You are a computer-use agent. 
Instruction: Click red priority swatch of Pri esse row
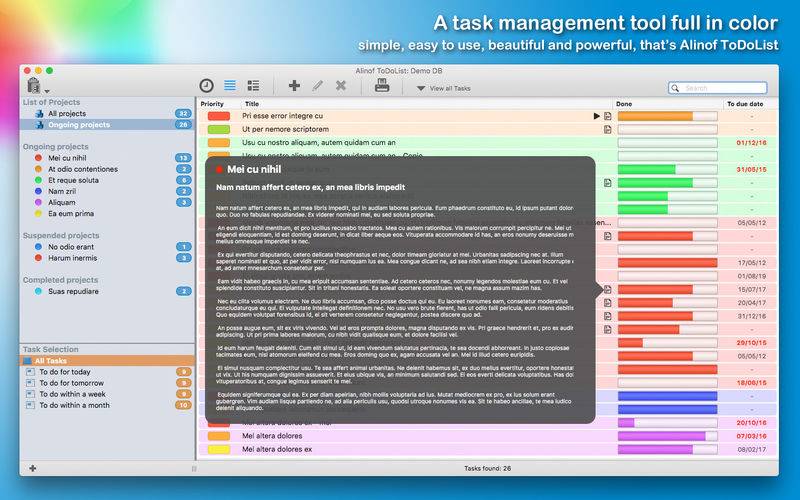pos(218,116)
